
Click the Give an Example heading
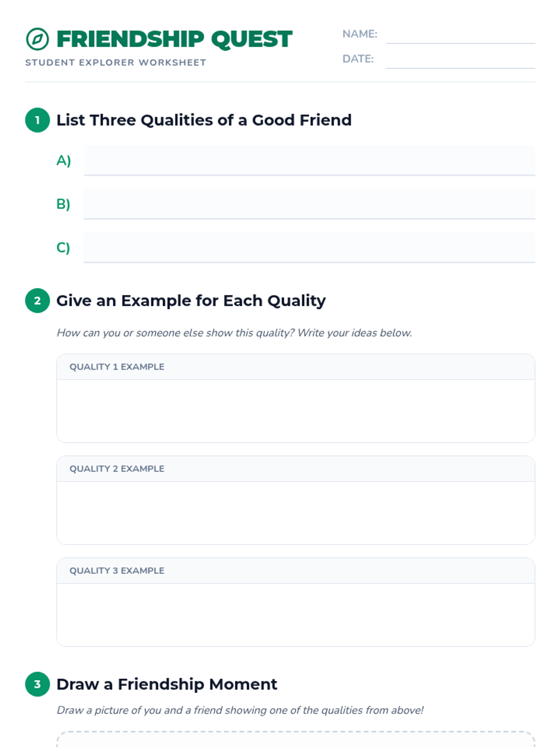tap(191, 301)
